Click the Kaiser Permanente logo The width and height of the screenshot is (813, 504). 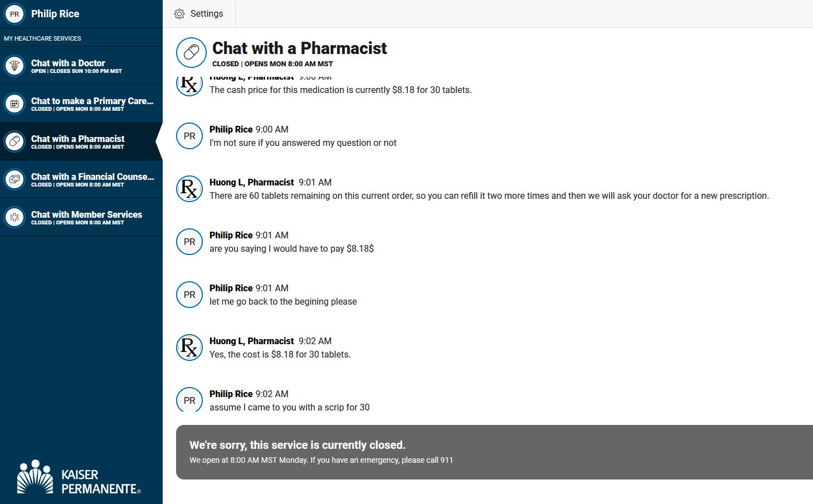pyautogui.click(x=79, y=477)
